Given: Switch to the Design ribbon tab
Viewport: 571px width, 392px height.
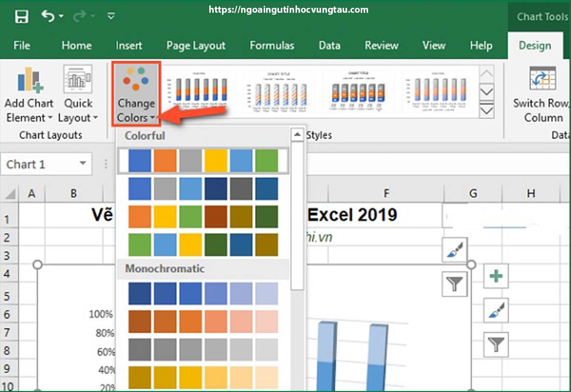Looking at the screenshot, I should [535, 45].
